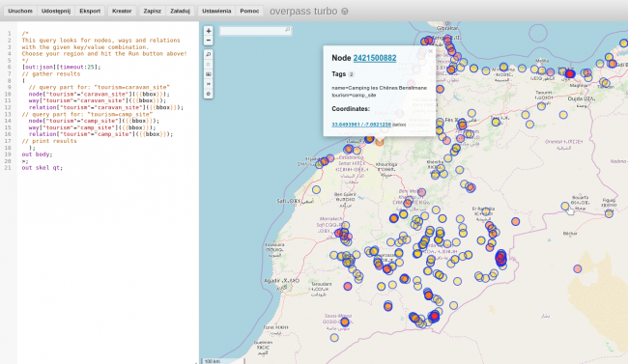Click the 'tourism=camp_site' tag in popup
Viewport: 628px width, 364px height.
354,96
